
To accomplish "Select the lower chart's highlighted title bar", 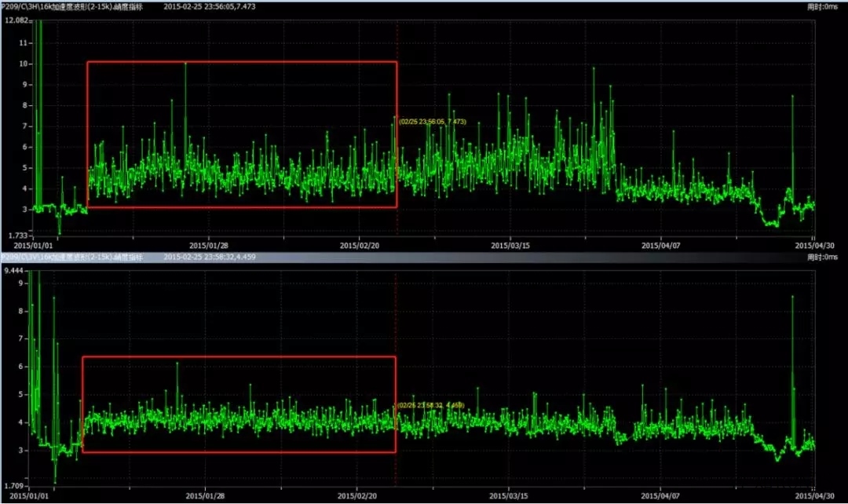I will [72, 257].
